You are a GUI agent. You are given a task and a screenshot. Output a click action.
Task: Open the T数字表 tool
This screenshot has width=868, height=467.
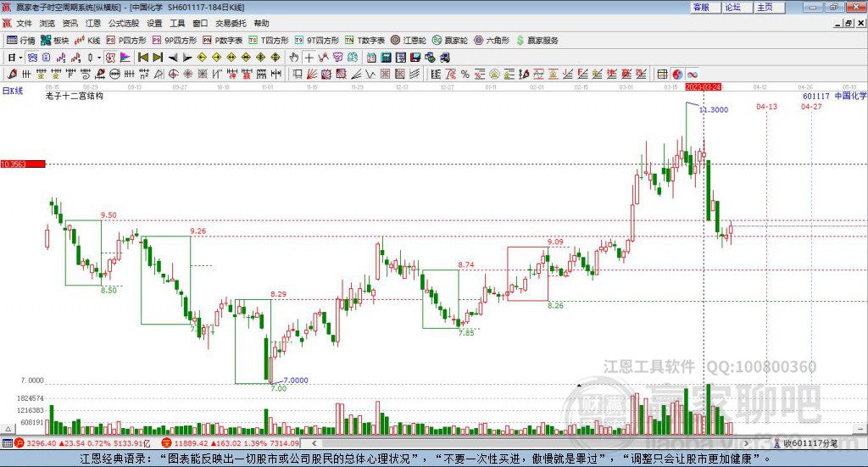[x=364, y=41]
